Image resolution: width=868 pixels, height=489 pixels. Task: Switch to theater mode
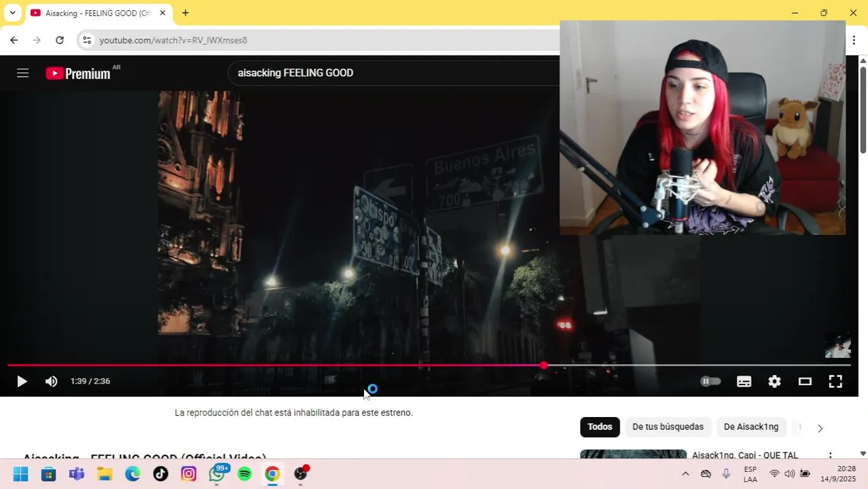coord(805,382)
